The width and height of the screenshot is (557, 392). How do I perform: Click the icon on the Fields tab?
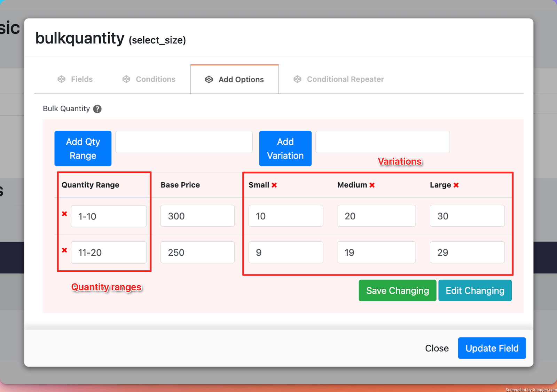pyautogui.click(x=62, y=79)
